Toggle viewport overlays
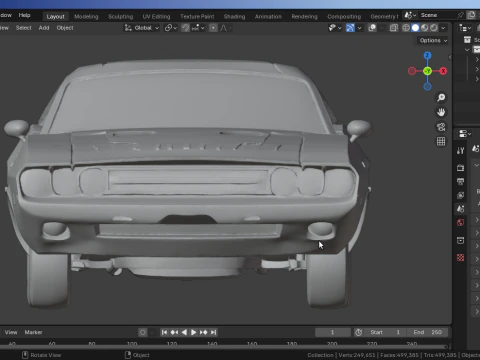This screenshot has width=480, height=360. coord(372,28)
